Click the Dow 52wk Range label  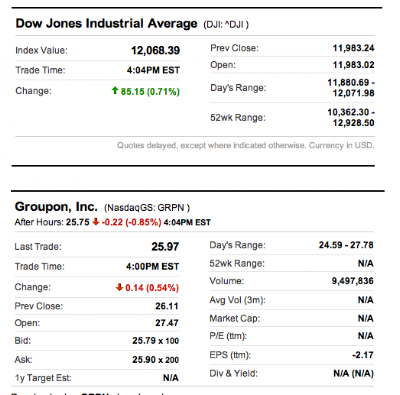238,118
